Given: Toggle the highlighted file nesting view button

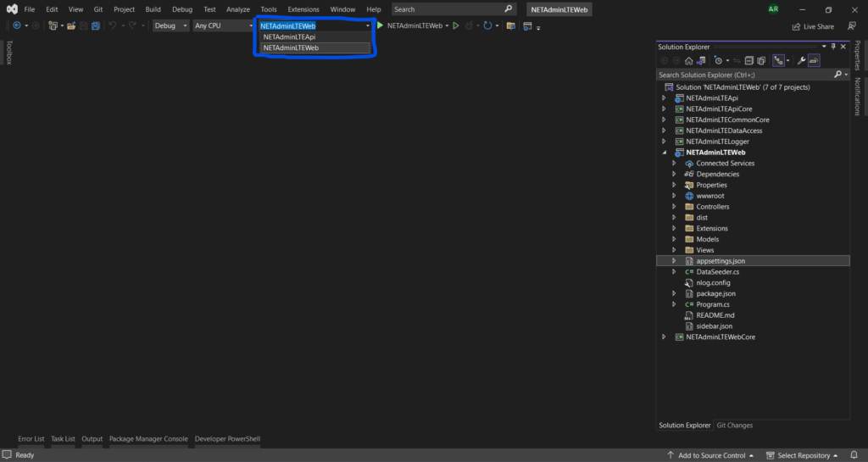Looking at the screenshot, I should (778, 61).
